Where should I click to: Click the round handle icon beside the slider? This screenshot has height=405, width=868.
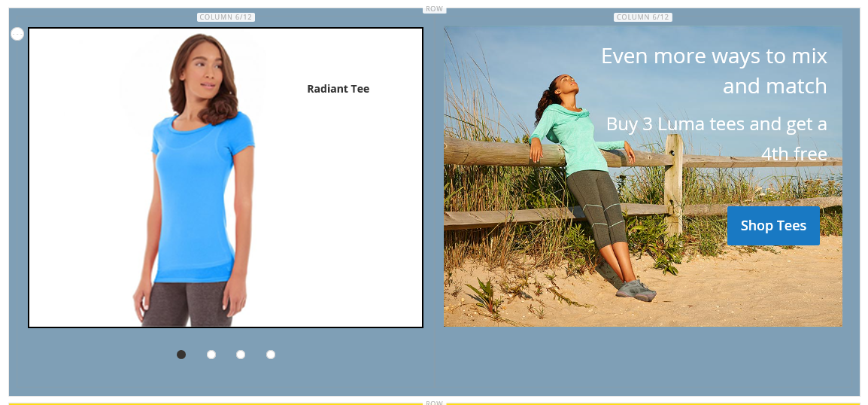tap(17, 35)
